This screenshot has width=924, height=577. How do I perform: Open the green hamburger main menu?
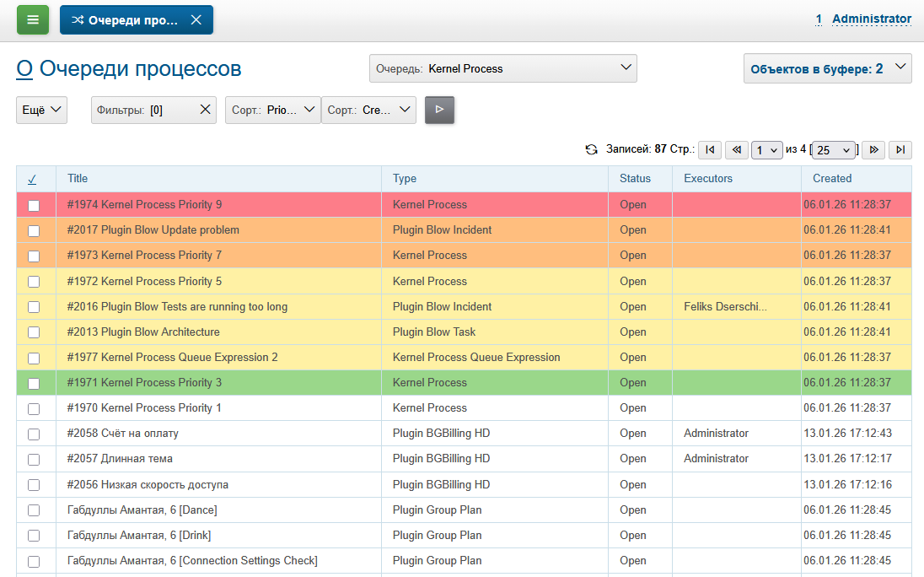coord(33,19)
